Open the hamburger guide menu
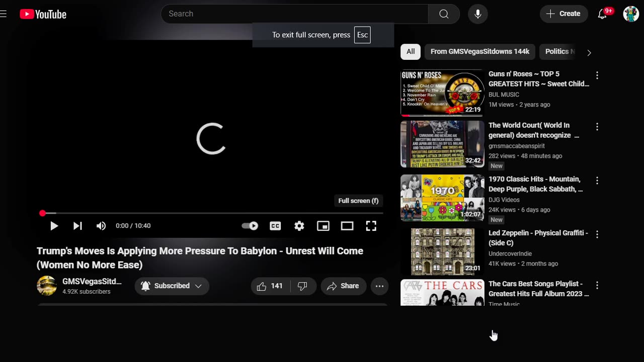 click(x=3, y=14)
